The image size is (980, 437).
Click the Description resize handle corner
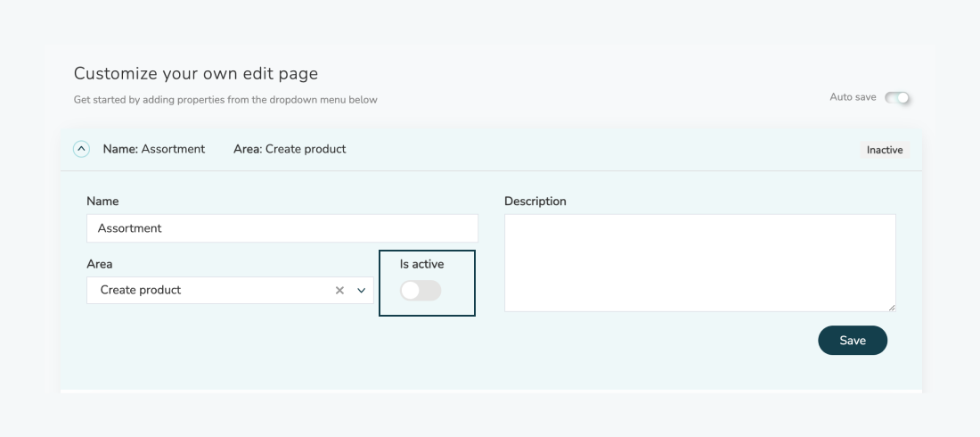coord(891,308)
